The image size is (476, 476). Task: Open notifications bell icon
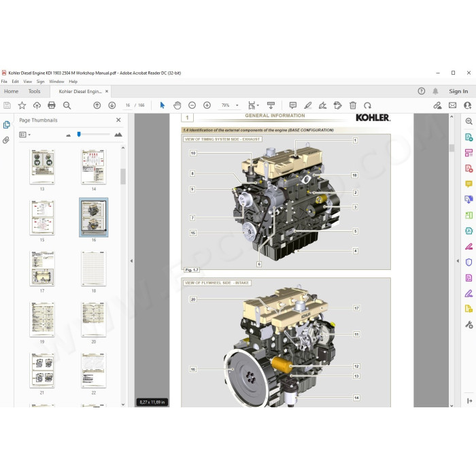click(x=435, y=91)
